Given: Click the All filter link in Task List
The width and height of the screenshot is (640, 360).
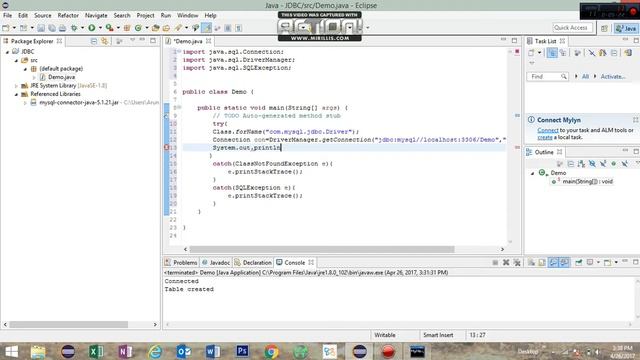Looking at the screenshot, I should pos(585,77).
